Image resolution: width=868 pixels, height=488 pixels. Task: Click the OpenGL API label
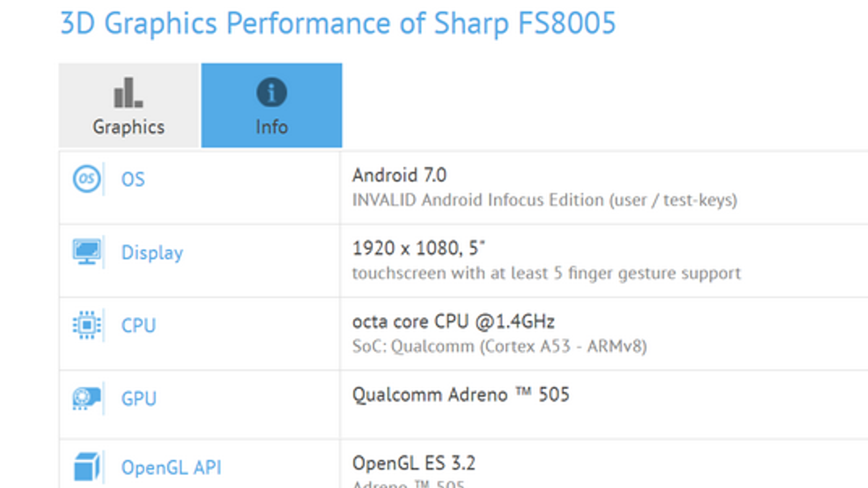171,467
